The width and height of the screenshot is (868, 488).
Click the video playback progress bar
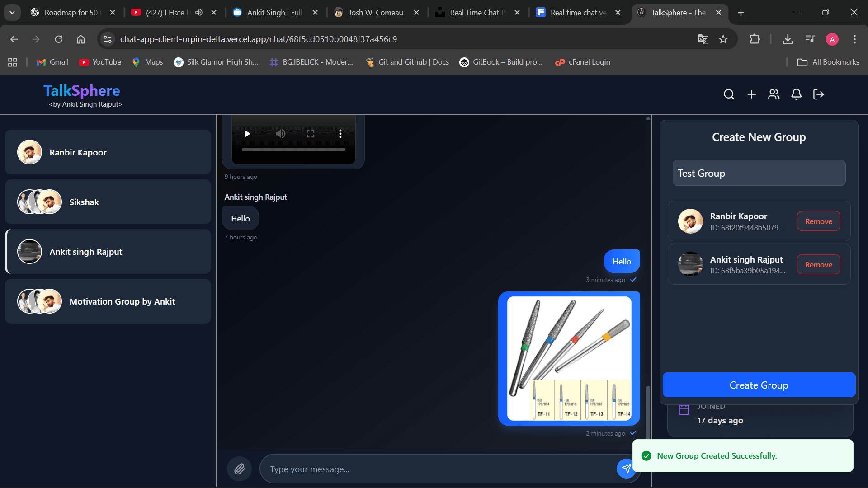click(293, 149)
